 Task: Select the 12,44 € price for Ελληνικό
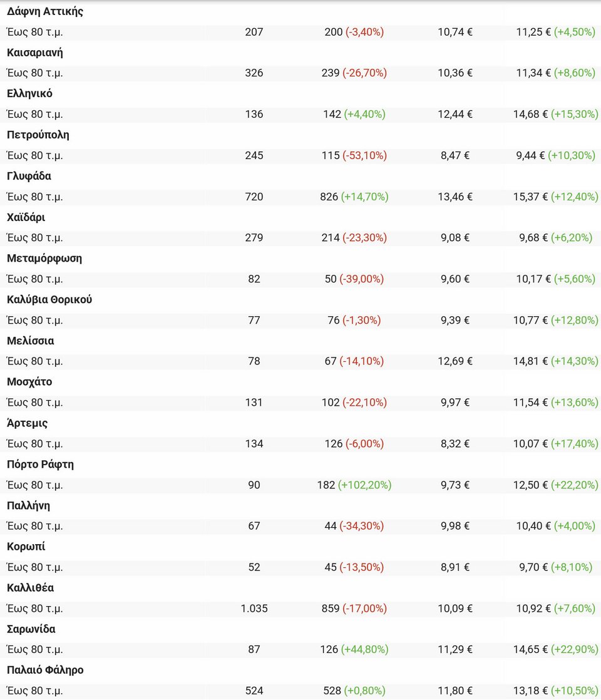point(455,115)
